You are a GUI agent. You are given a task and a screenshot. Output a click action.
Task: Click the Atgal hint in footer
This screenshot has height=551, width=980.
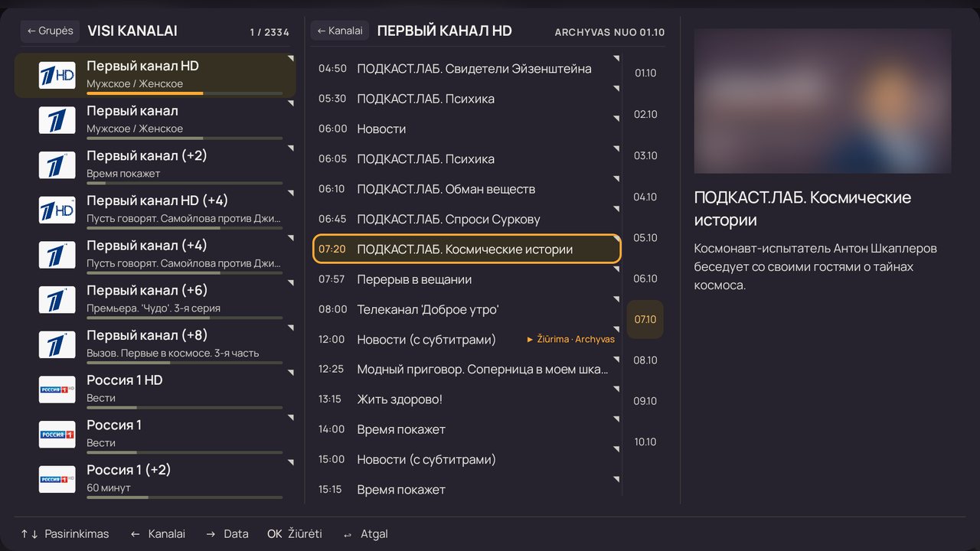click(x=366, y=533)
